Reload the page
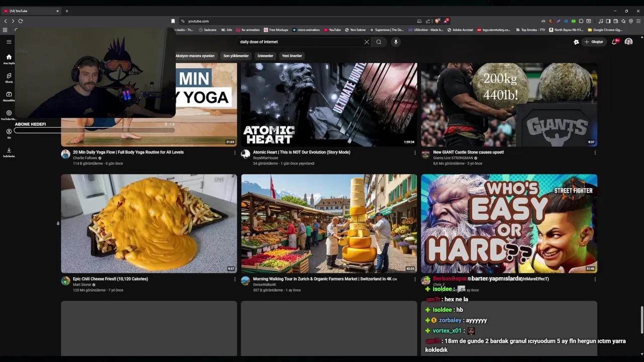 pos(21,21)
